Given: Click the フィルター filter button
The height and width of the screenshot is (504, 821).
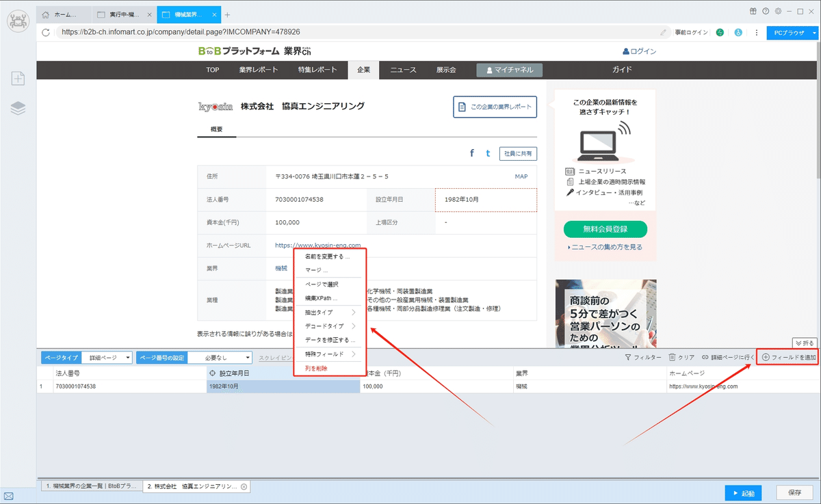Looking at the screenshot, I should tap(644, 358).
